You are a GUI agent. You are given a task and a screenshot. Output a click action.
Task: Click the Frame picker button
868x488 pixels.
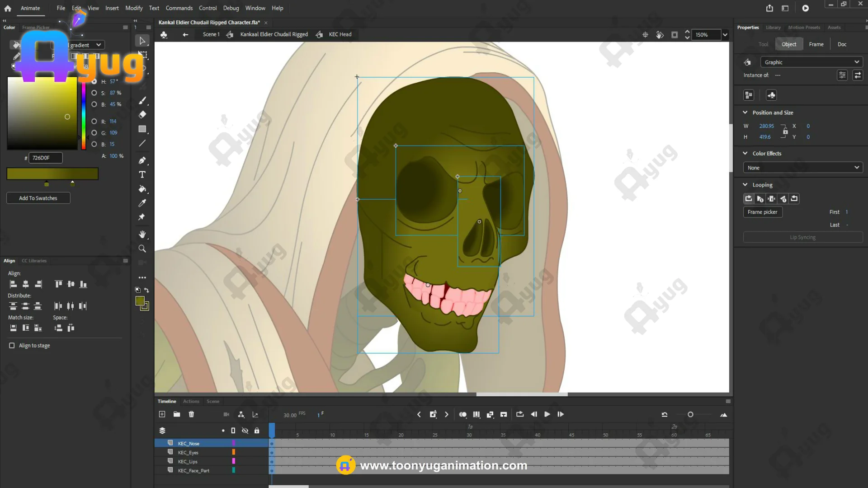tap(762, 212)
